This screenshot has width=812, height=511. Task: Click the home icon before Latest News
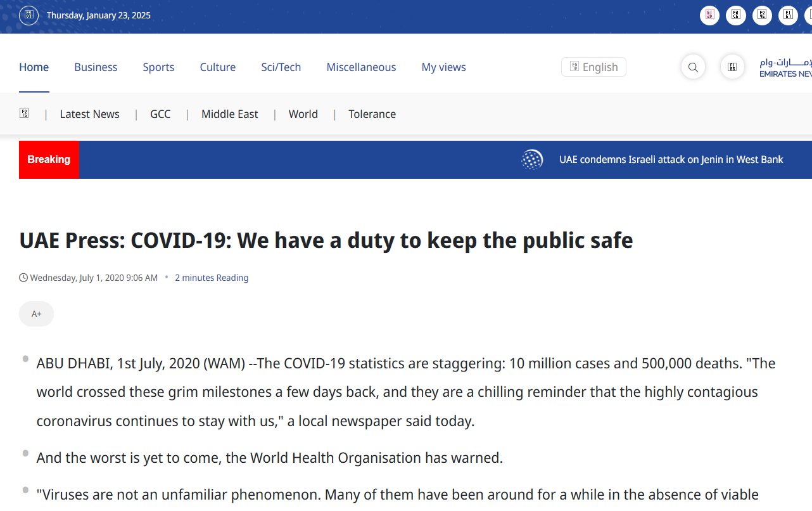[x=24, y=113]
